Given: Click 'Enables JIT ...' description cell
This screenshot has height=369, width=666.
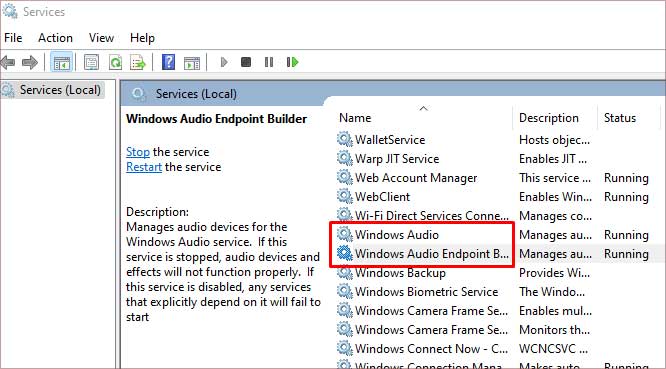Looking at the screenshot, I should (553, 159).
